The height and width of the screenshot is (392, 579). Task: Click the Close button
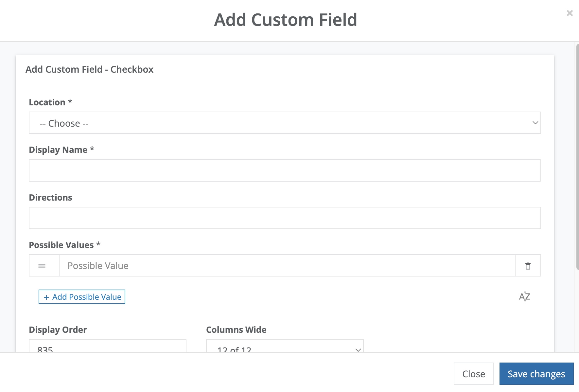474,374
